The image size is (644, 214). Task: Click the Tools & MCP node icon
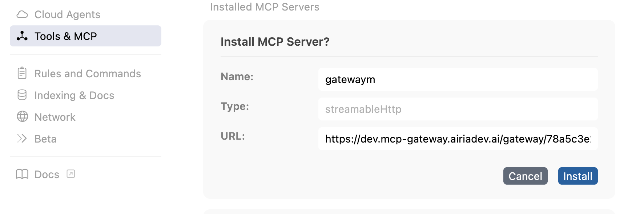click(x=22, y=36)
